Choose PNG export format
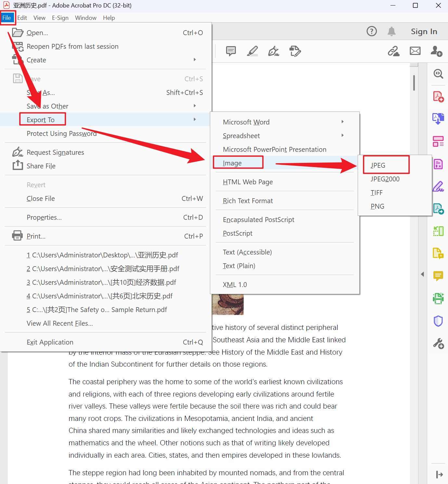The image size is (448, 484). 395,206
